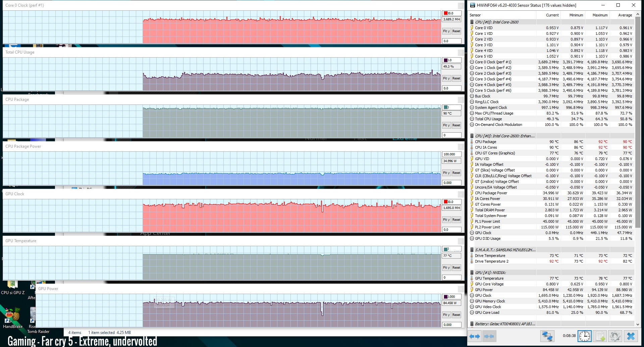Click the thermometer icon next to CPU Package
The image size is (644, 347).
pos(472,142)
